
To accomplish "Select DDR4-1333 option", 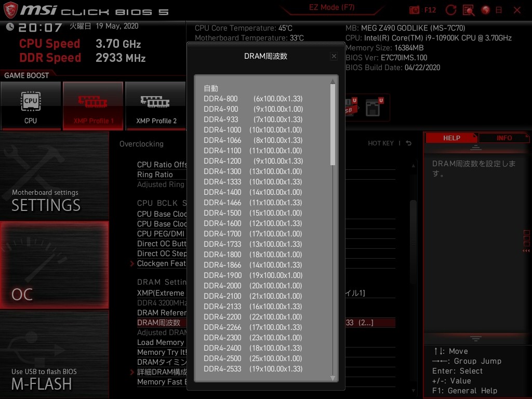I will pos(253,182).
